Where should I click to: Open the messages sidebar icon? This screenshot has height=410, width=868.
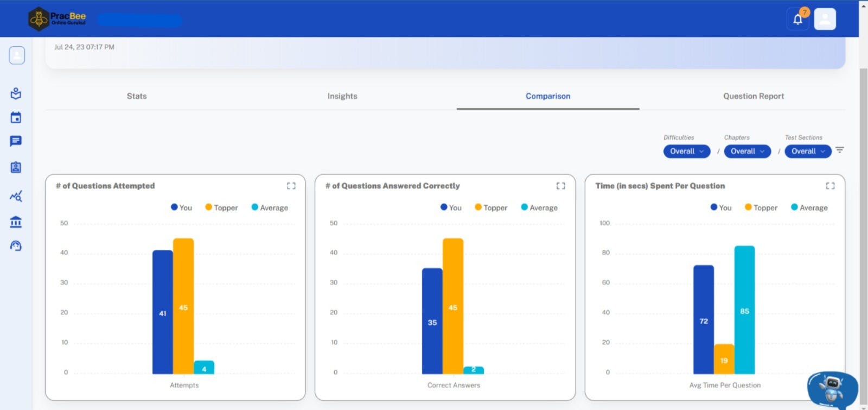tap(16, 141)
